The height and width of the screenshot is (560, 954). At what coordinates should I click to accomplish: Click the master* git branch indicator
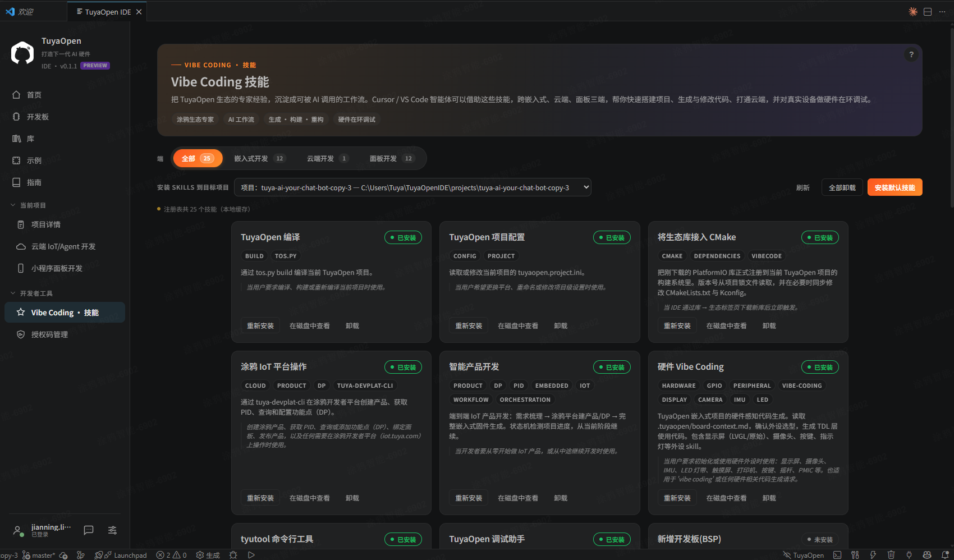coord(38,555)
